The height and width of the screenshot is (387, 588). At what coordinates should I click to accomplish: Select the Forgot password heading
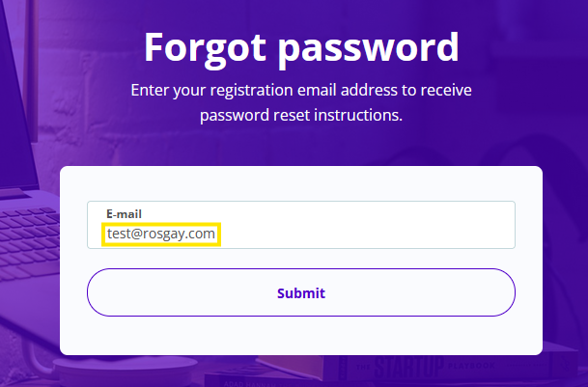(x=300, y=46)
